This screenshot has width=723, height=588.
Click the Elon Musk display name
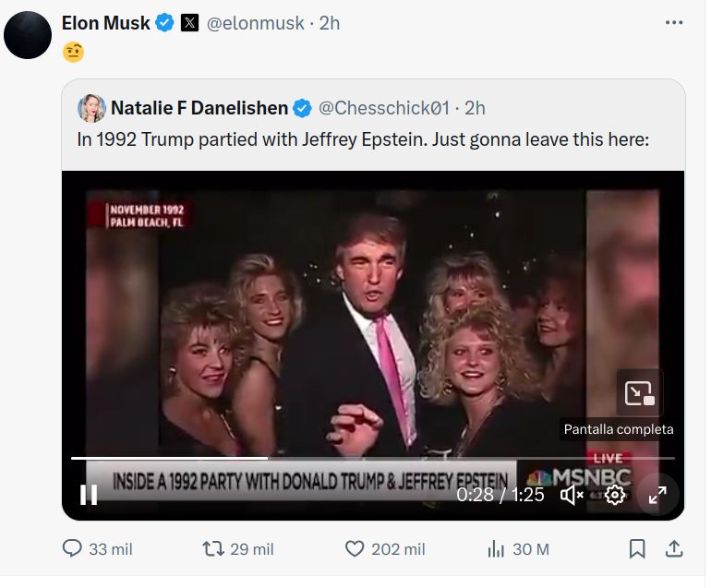105,23
